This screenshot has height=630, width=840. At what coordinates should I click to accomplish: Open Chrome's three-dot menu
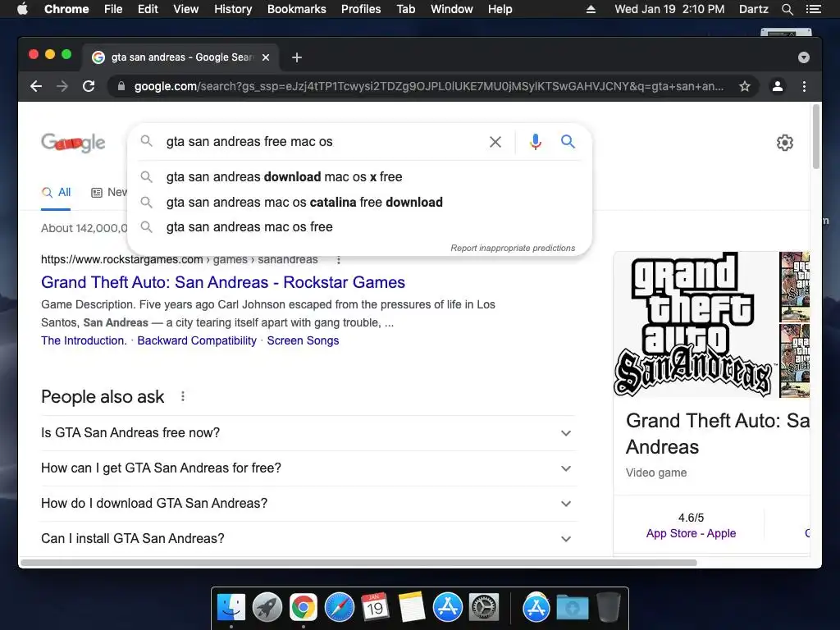click(x=804, y=86)
